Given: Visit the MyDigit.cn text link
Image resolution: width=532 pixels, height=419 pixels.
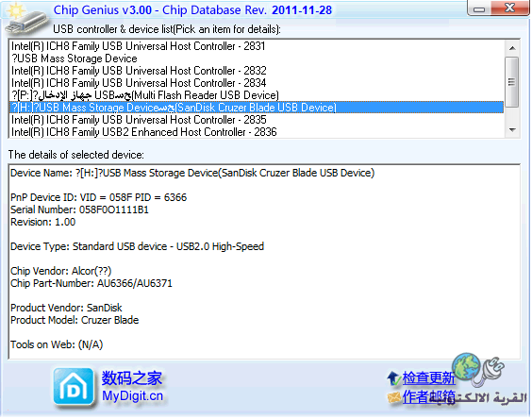Looking at the screenshot, I should click(x=133, y=396).
